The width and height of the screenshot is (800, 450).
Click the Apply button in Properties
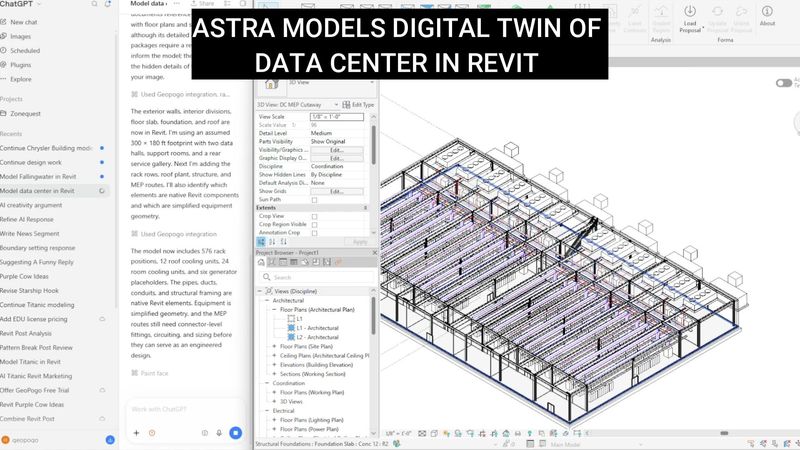click(x=360, y=242)
